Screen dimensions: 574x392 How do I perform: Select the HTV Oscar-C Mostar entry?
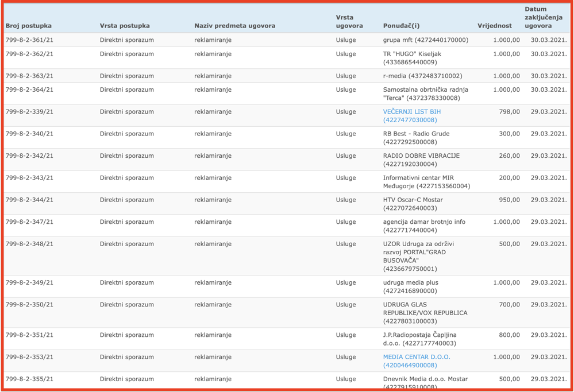coord(413,204)
